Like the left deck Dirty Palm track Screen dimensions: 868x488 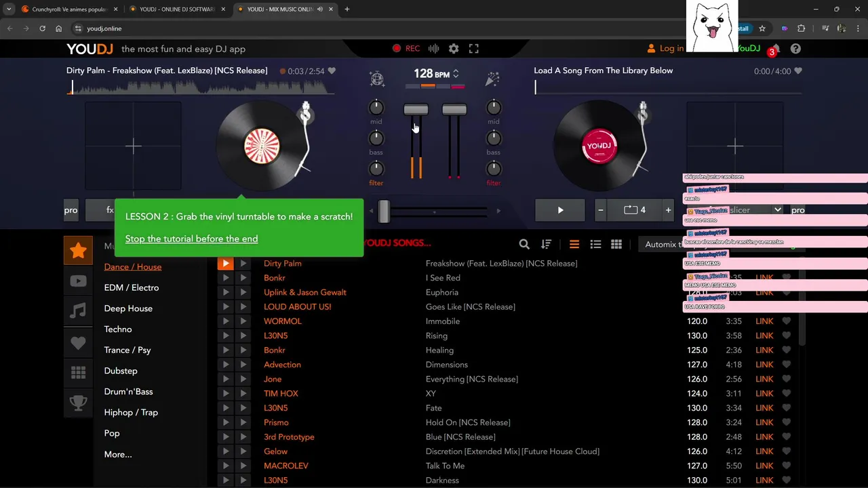coord(332,70)
